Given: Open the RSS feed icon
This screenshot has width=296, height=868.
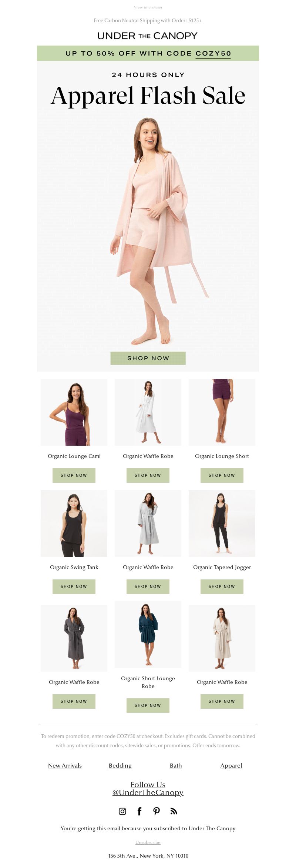Looking at the screenshot, I should pyautogui.click(x=174, y=811).
